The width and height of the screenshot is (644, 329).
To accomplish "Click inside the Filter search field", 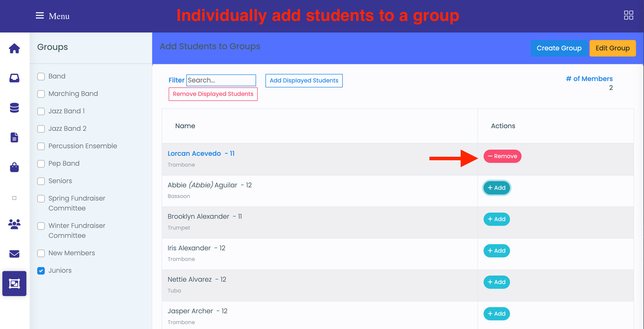I will pyautogui.click(x=221, y=80).
